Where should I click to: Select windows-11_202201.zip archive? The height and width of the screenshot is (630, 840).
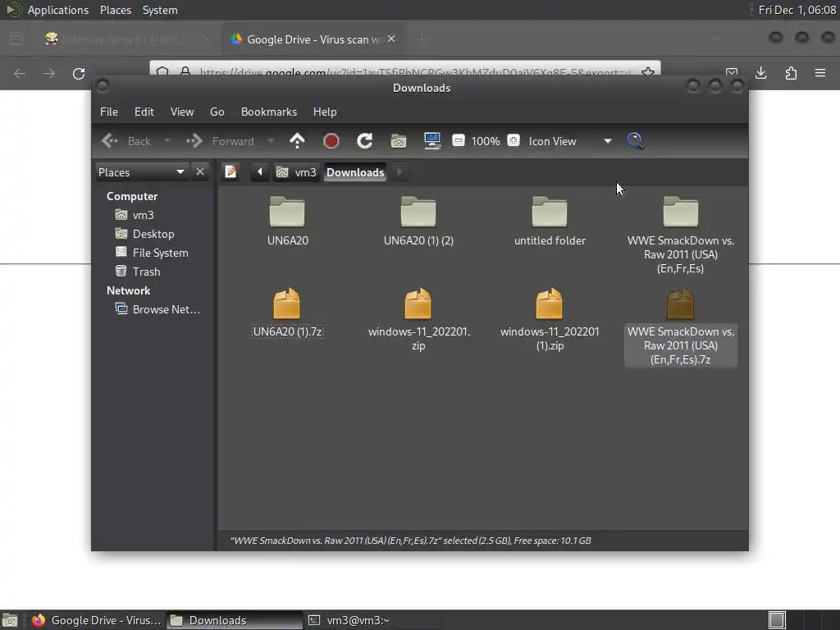click(x=418, y=319)
